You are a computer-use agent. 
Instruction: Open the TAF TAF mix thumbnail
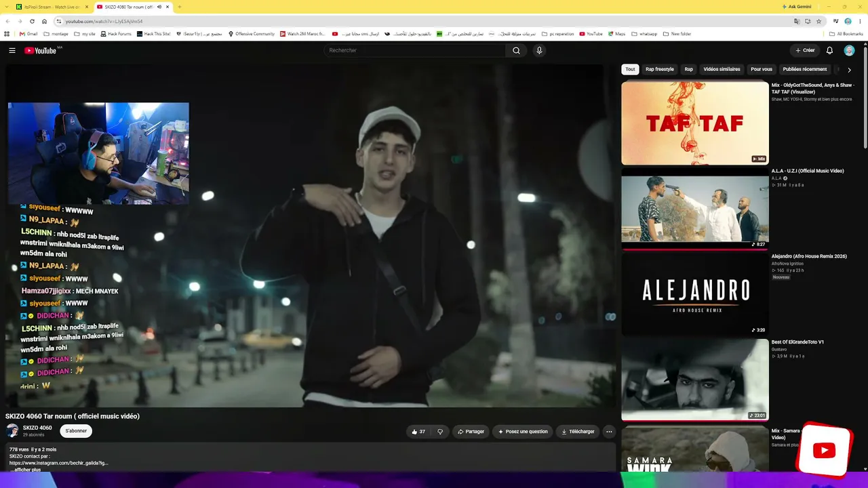695,123
